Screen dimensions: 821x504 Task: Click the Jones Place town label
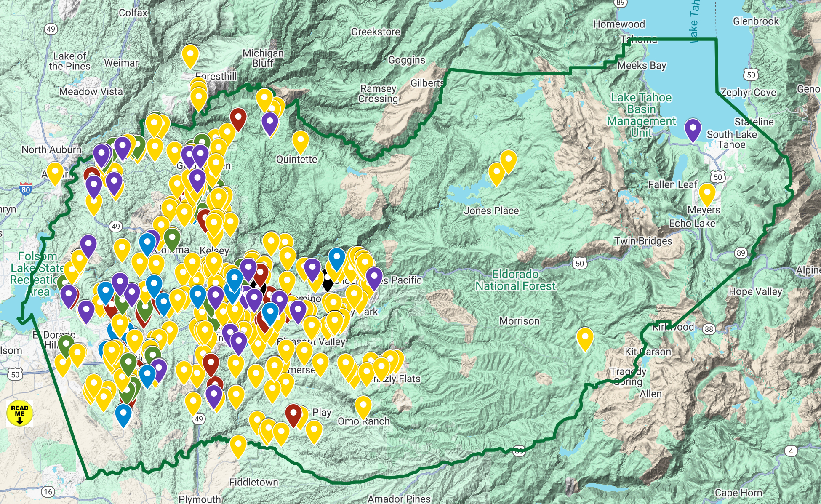[x=491, y=211]
